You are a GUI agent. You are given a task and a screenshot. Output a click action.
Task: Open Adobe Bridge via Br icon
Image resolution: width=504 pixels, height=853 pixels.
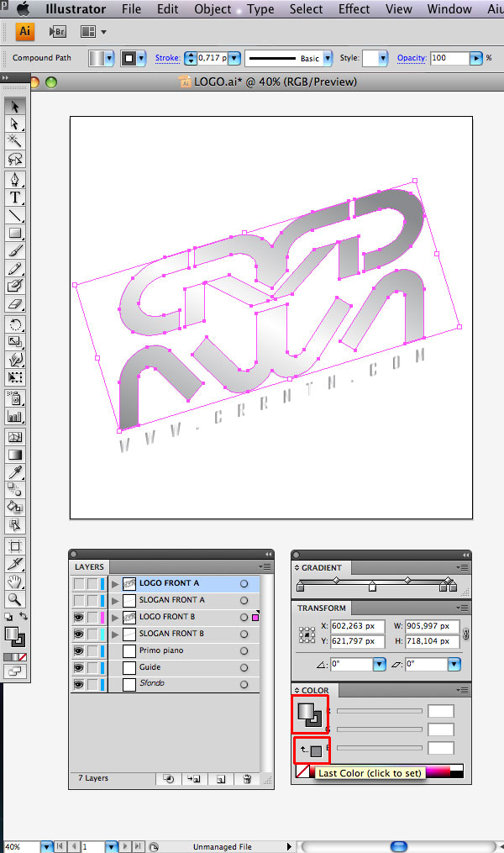(58, 32)
